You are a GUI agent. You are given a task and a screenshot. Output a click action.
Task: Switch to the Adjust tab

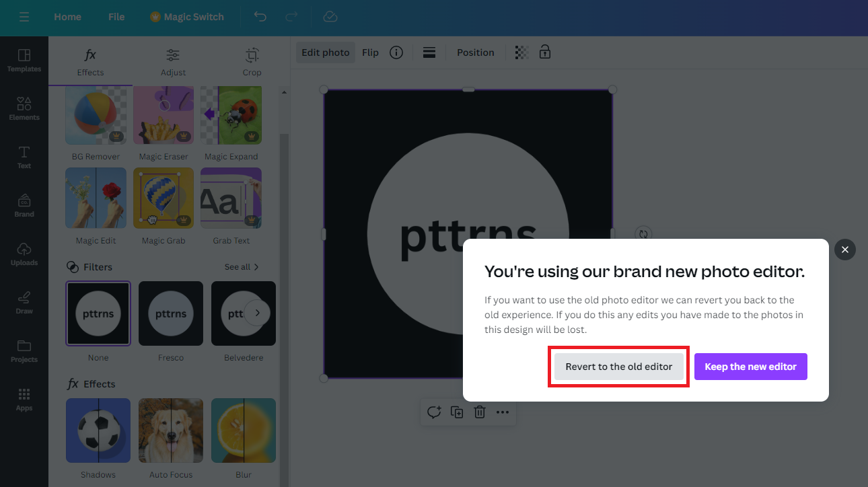click(x=173, y=62)
